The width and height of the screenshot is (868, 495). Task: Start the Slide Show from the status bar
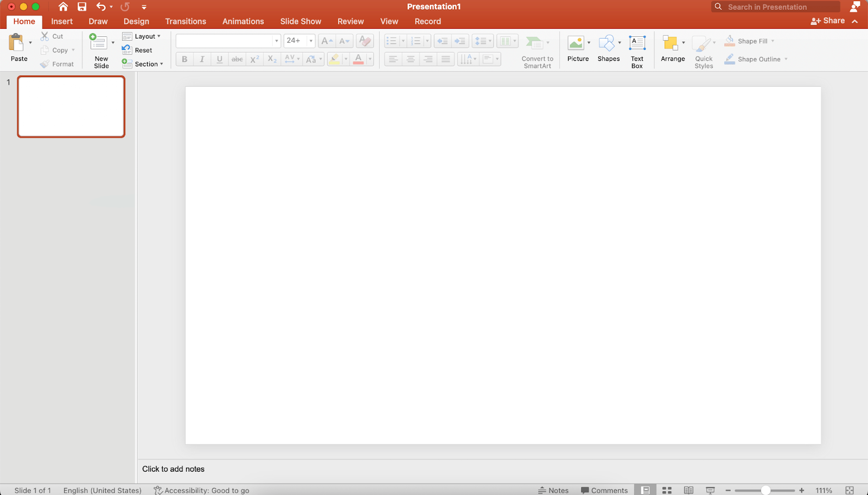(710, 490)
